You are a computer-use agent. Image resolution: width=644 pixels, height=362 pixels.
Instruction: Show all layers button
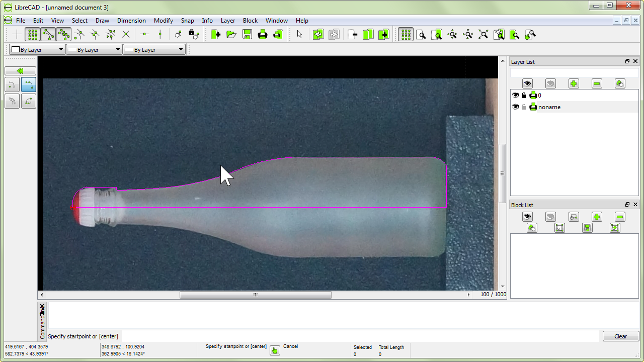tap(527, 83)
